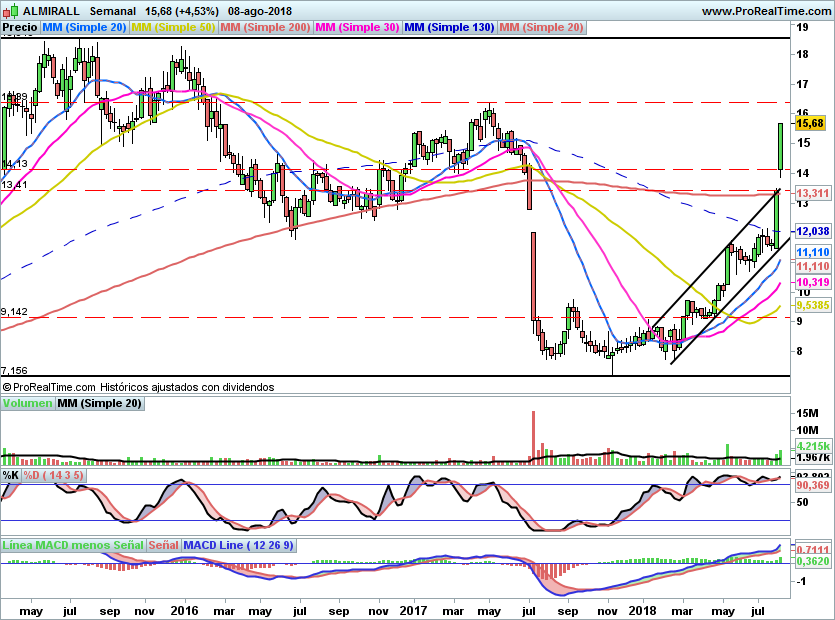Click the 13,311 moving average price tag
The image size is (835, 620).
(813, 193)
